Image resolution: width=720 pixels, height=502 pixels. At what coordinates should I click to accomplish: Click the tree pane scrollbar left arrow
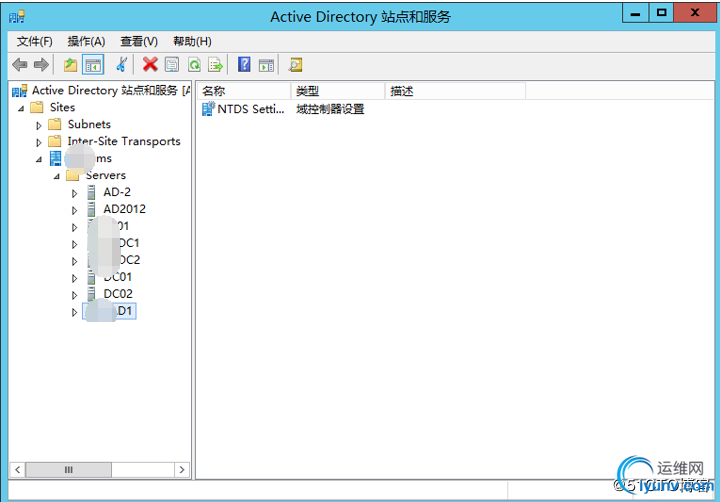[x=17, y=469]
